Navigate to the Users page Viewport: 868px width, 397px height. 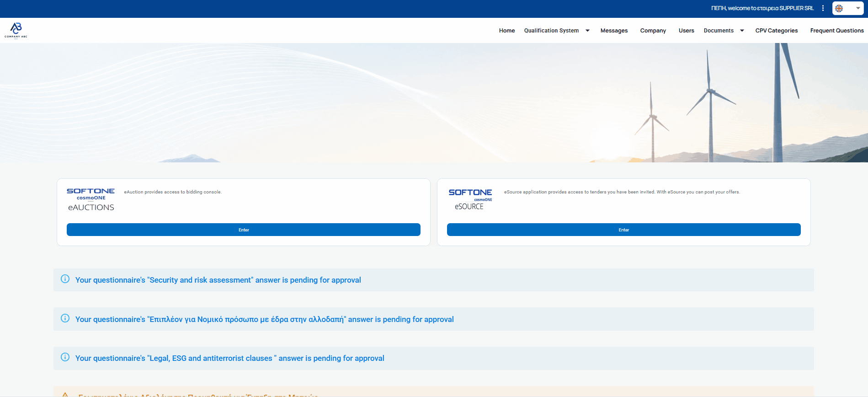(x=686, y=31)
